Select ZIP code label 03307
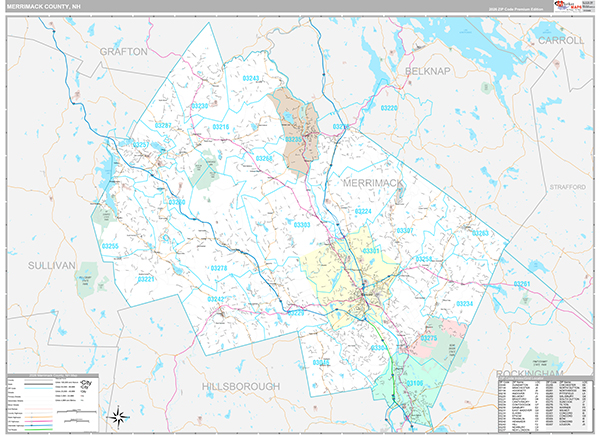Screen dimensions: 600x435 tap(404, 231)
